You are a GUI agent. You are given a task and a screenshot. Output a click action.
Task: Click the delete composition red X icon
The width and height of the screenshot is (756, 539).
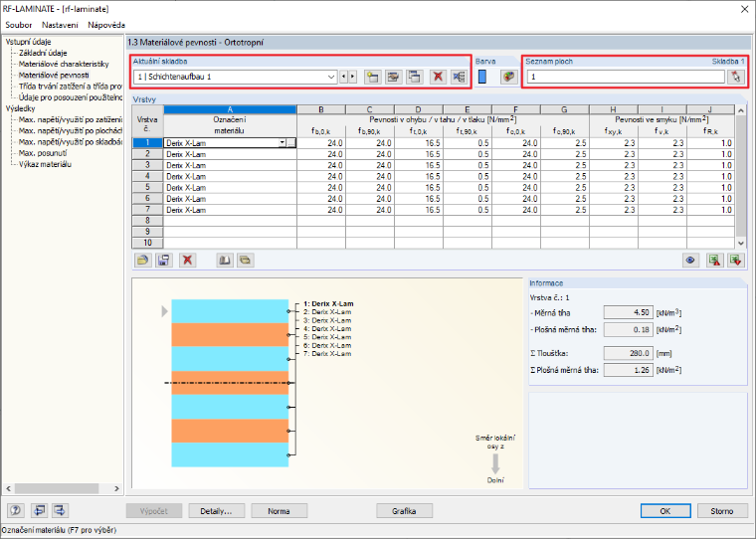tap(438, 77)
